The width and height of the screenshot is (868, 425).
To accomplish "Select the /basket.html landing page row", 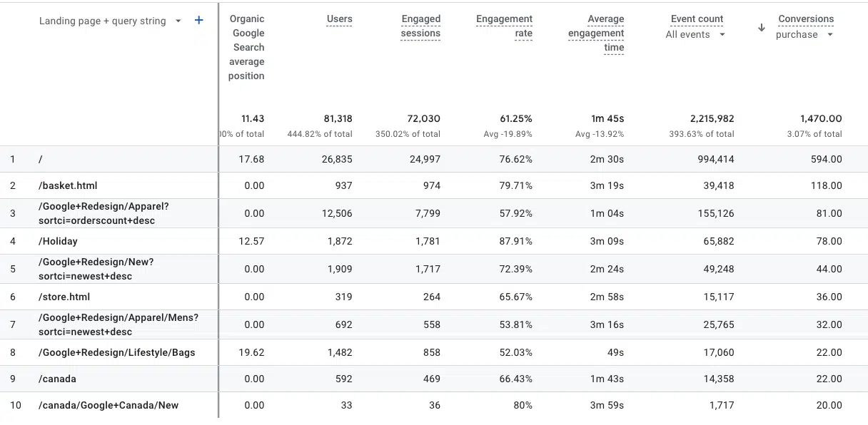I will [68, 185].
